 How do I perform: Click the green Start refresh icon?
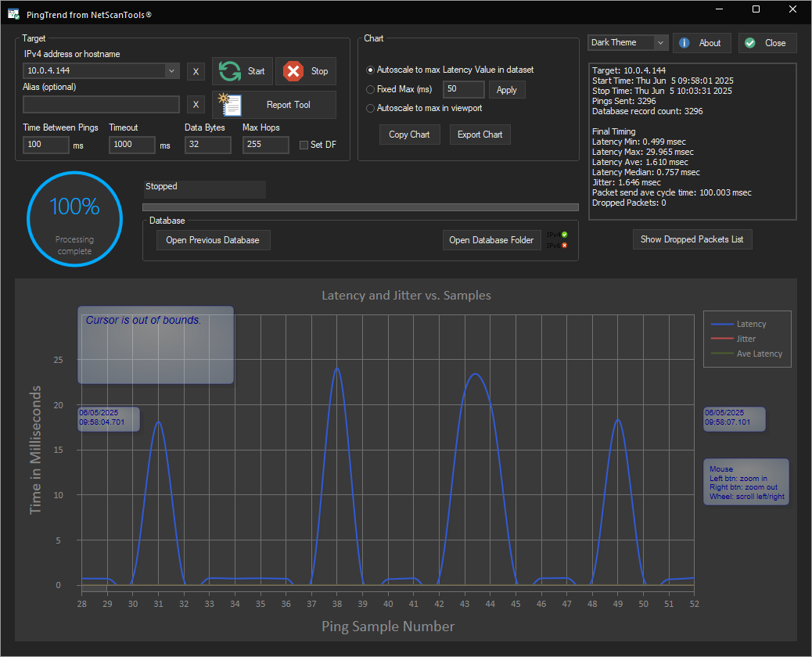(230, 71)
